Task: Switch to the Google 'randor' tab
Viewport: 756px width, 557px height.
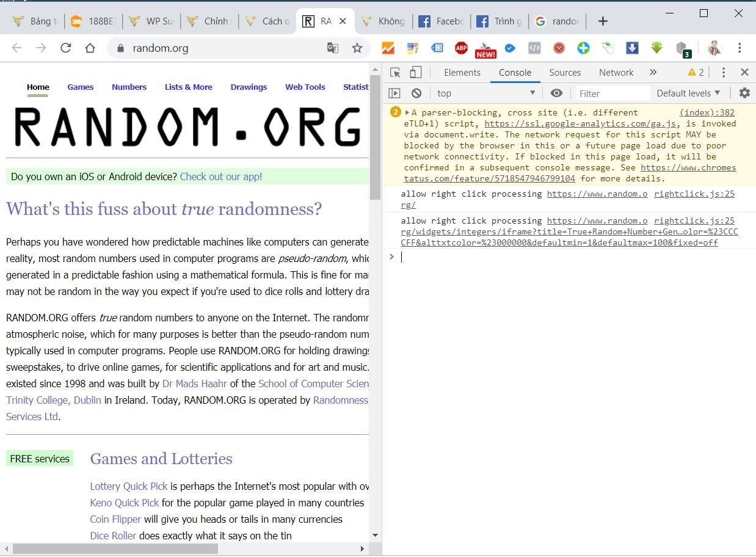Action: [557, 21]
